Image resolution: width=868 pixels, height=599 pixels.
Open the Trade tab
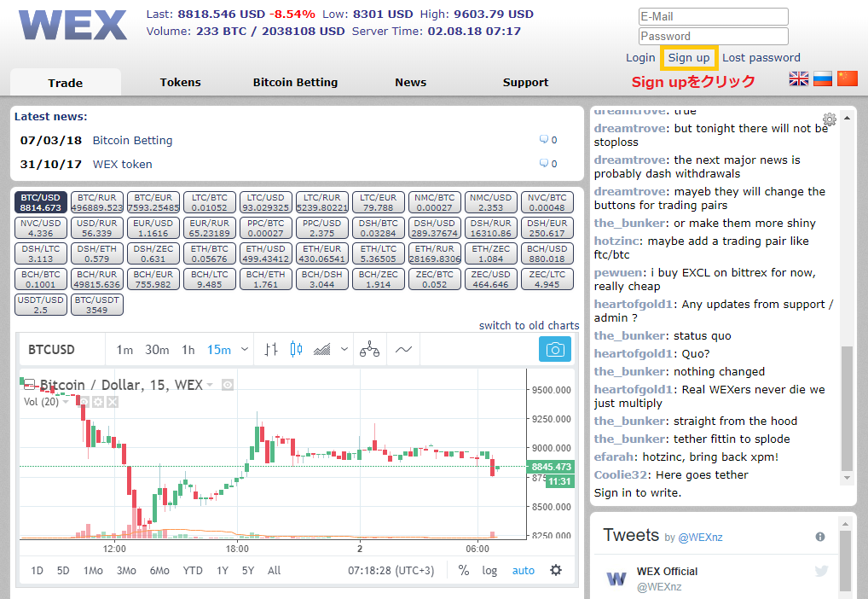pyautogui.click(x=66, y=83)
